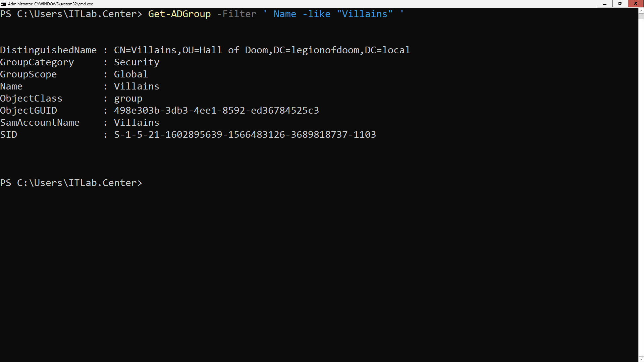
Task: Click the window title bar text
Action: click(x=50, y=4)
